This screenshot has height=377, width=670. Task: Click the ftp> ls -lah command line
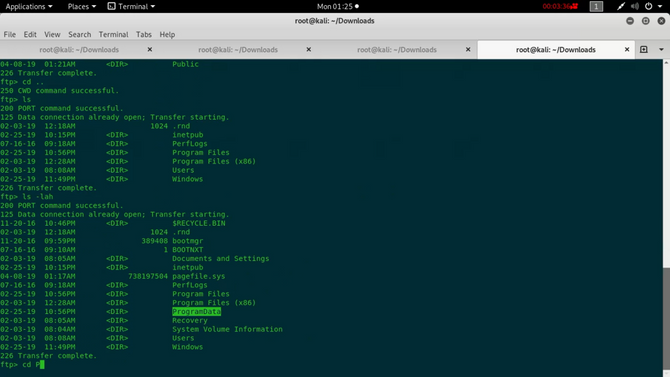[x=26, y=197]
